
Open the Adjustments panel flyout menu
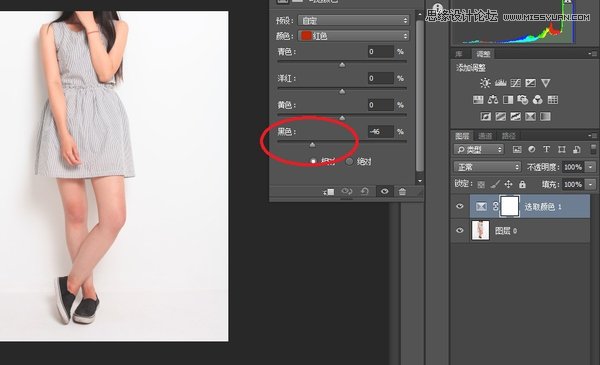pos(593,54)
